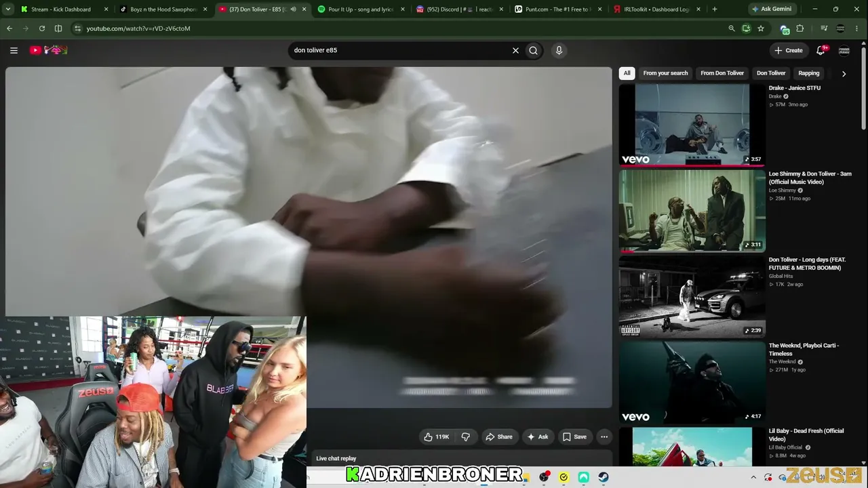
Task: Open the Don Toliver Long days thumbnail
Action: point(692,297)
